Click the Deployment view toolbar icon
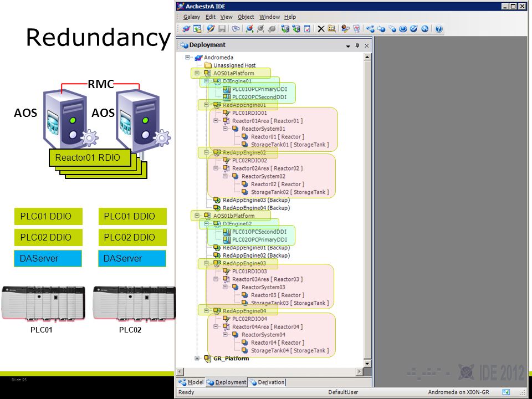 (x=381, y=29)
